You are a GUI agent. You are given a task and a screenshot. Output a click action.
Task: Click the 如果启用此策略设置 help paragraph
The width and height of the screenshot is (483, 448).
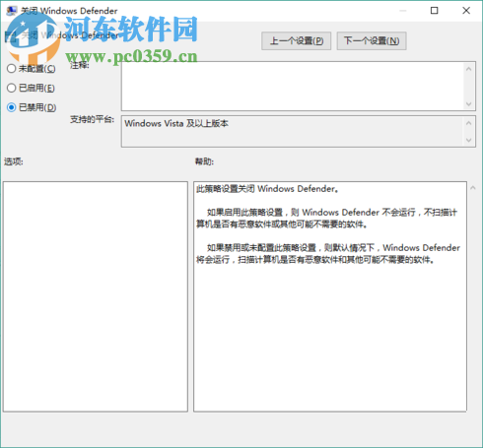click(x=327, y=219)
